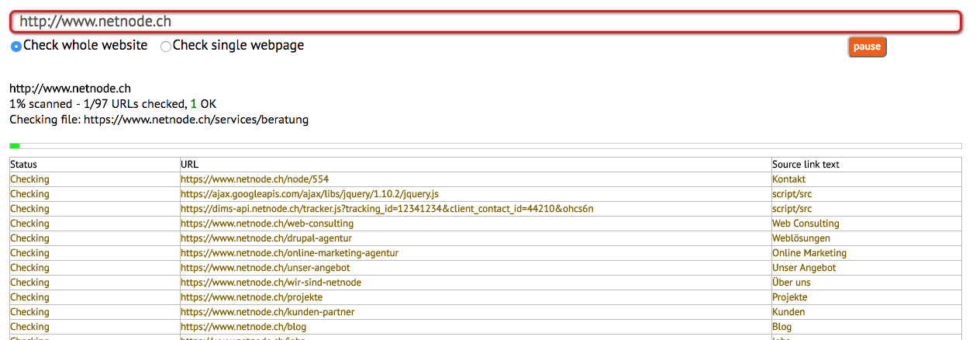The image size is (980, 340).
Task: Open the web-consulting URL link
Action: coord(267,224)
